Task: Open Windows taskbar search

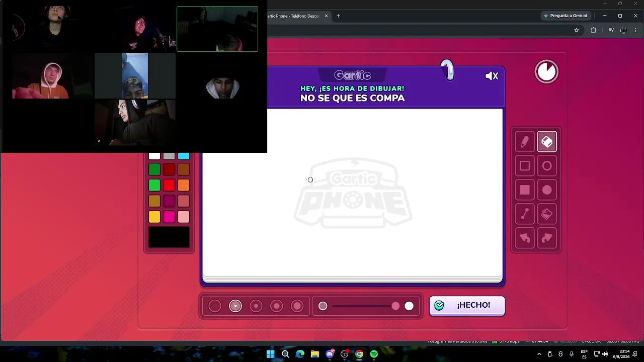Action: pyautogui.click(x=285, y=354)
